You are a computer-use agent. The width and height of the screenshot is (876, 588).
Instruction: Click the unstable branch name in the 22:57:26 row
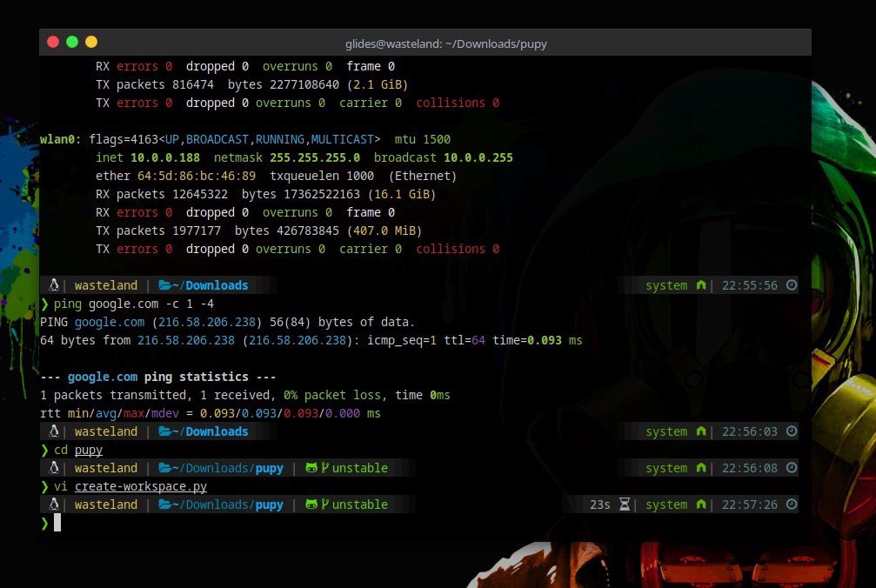360,504
